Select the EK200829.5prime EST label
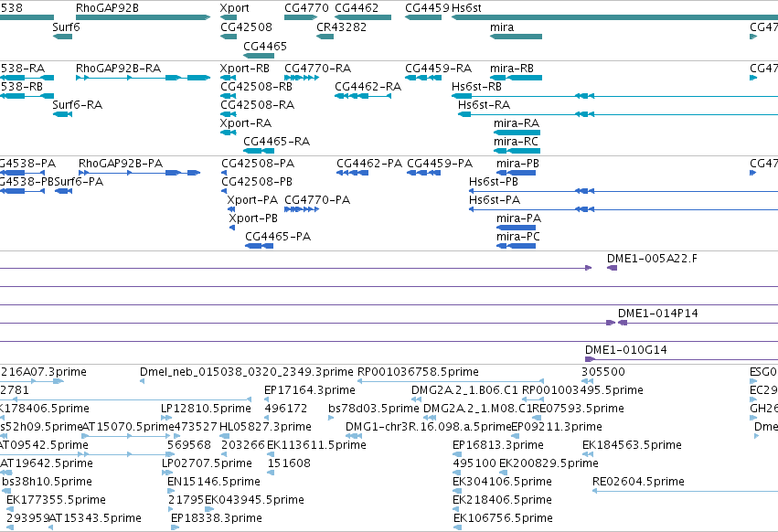The height and width of the screenshot is (532, 778). point(549,463)
